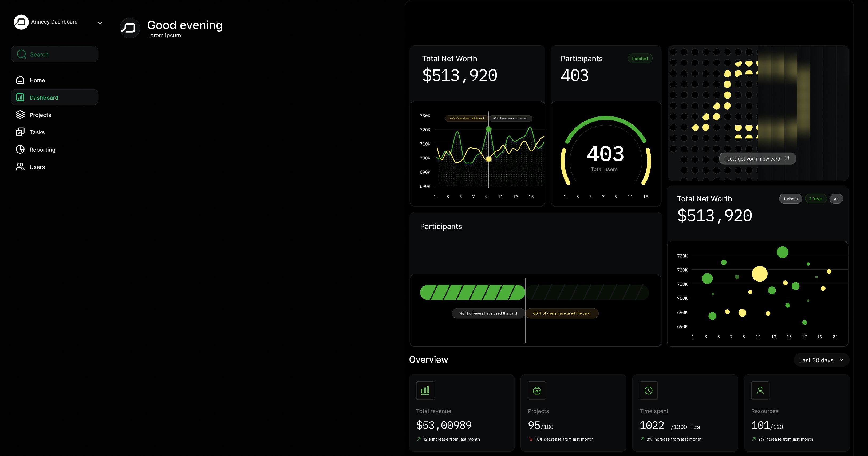
Task: Select the Tasks icon in the sidebar
Action: (x=20, y=132)
